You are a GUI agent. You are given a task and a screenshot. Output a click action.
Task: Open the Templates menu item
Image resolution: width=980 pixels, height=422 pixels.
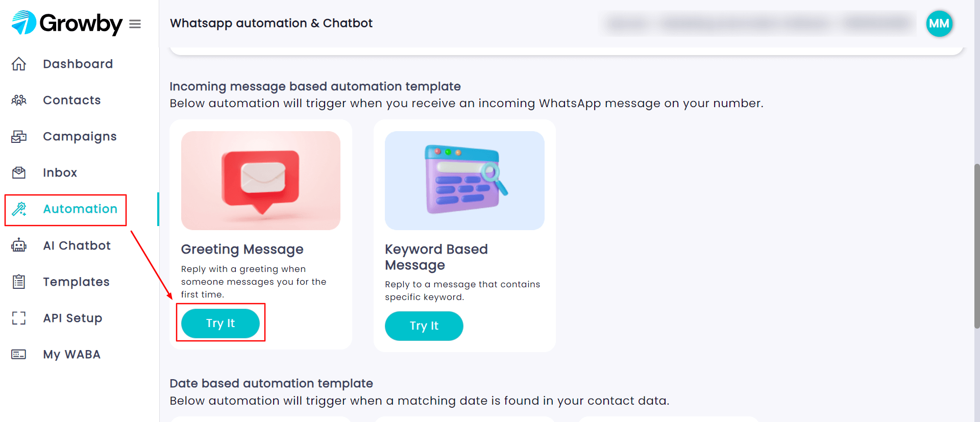[x=76, y=282]
